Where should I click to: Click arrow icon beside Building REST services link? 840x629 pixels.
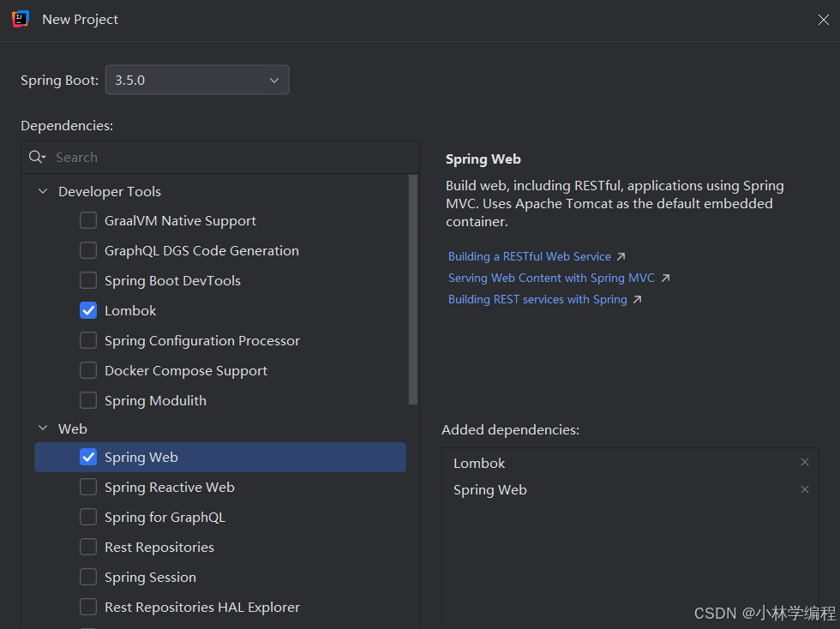[637, 299]
